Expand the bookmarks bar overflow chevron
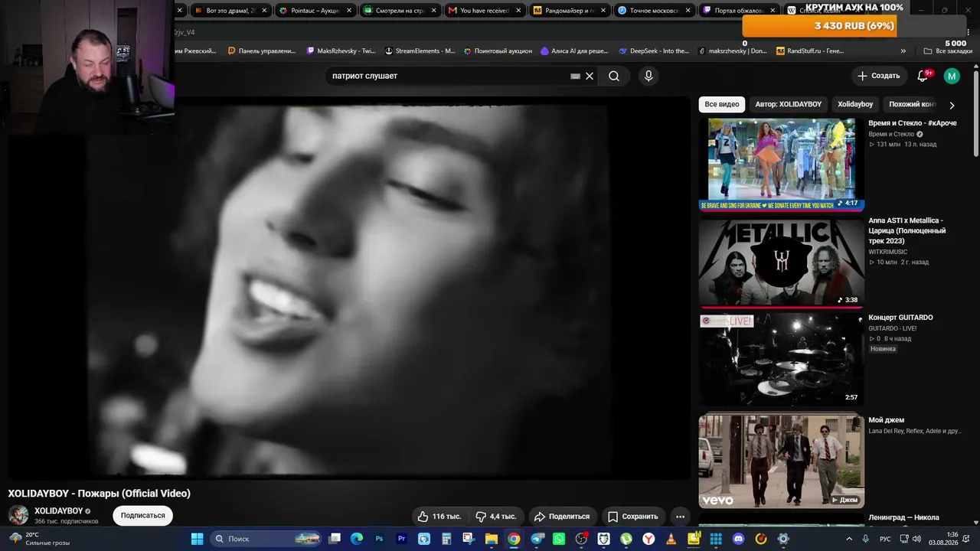Image resolution: width=980 pixels, height=551 pixels. pos(903,51)
